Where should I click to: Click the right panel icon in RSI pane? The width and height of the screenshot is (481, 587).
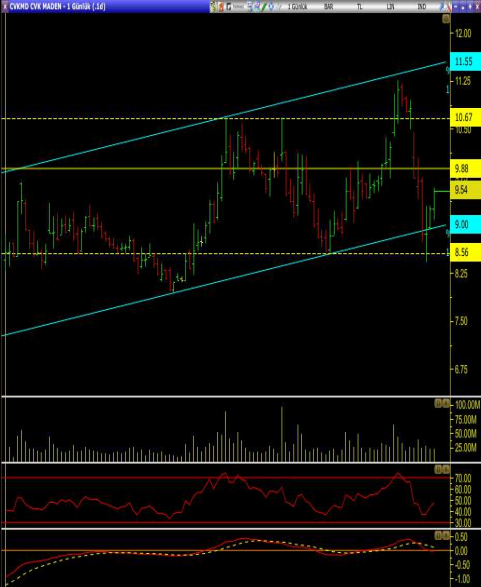coord(446,469)
